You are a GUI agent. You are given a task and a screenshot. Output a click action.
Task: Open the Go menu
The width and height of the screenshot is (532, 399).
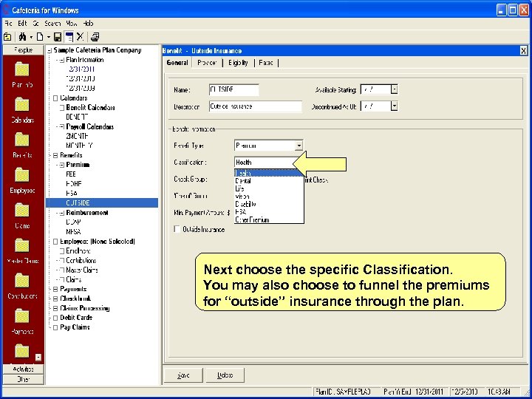[x=36, y=24]
